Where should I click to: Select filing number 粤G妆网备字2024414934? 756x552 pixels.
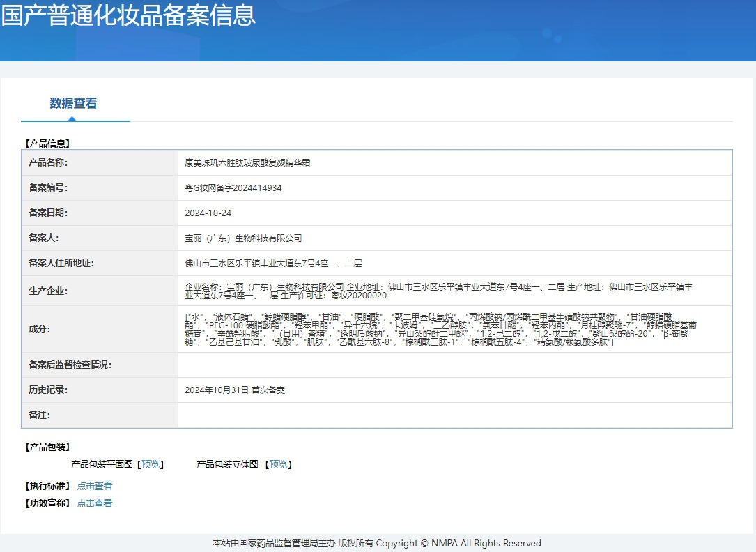(233, 188)
